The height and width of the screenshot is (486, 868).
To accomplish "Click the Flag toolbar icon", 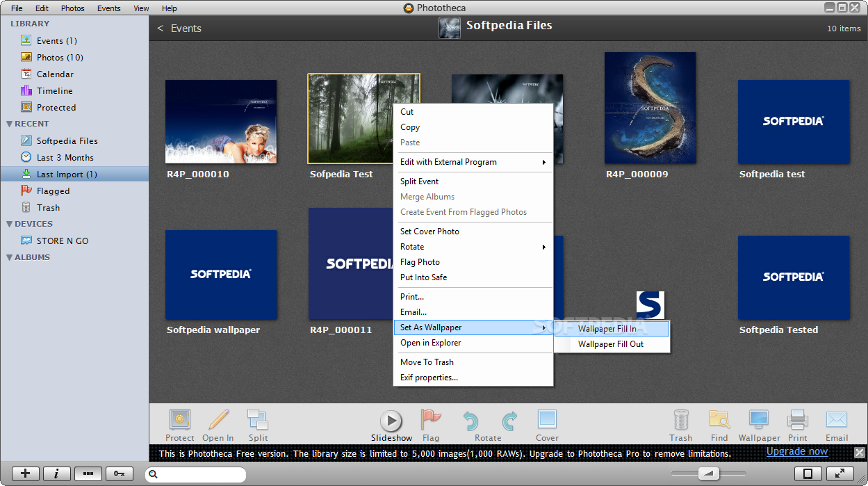I will [x=431, y=420].
